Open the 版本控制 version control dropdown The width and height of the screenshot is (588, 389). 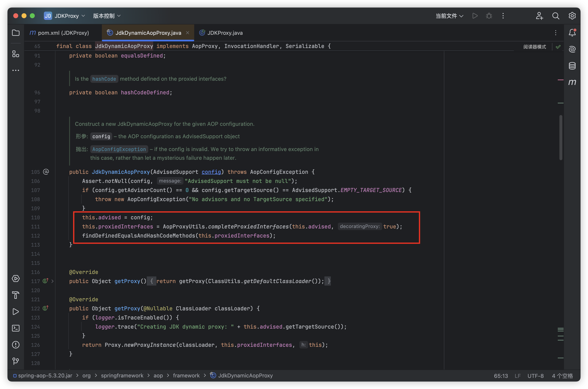[x=107, y=16]
